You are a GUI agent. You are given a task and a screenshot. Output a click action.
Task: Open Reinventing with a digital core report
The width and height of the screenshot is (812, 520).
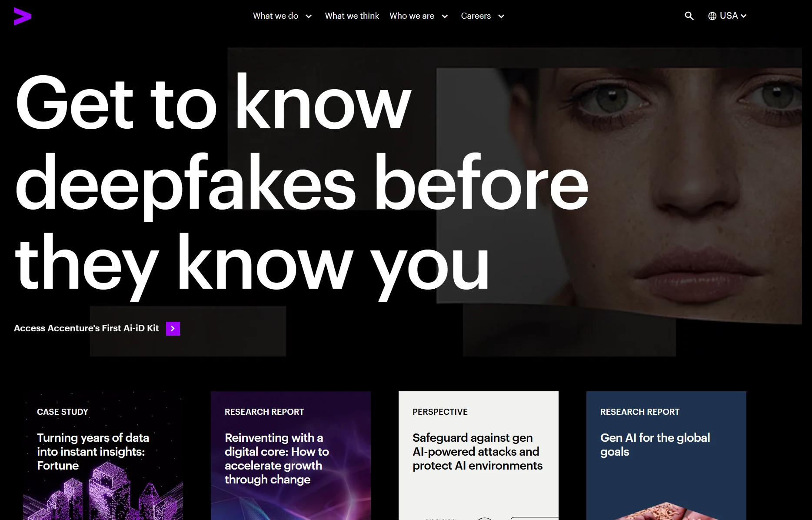click(x=291, y=456)
